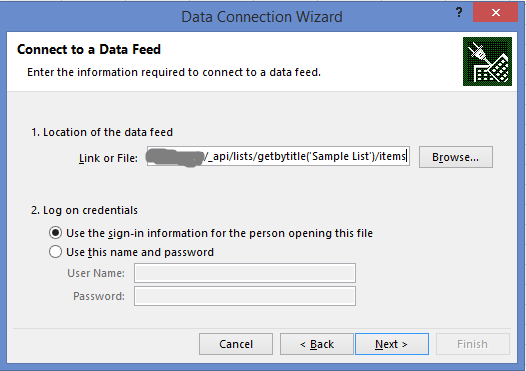Image resolution: width=526 pixels, height=371 pixels.
Task: Click the Data Connection Wizard title bar
Action: tap(262, 17)
